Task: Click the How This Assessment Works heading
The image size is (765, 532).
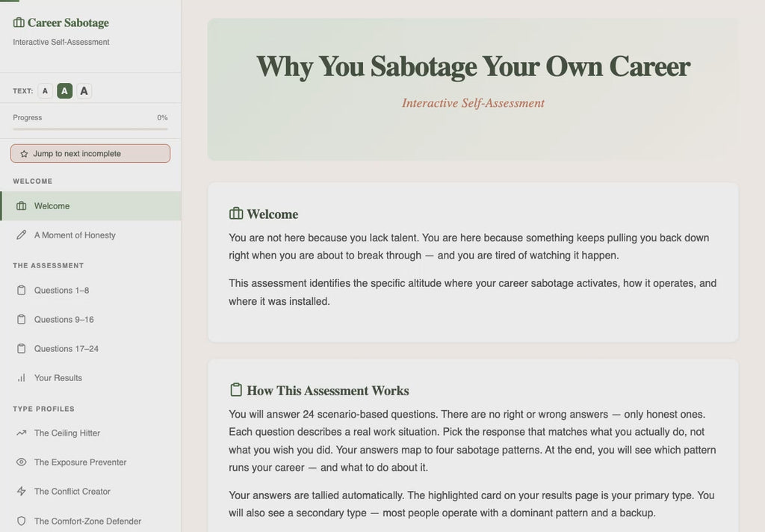Action: 328,391
